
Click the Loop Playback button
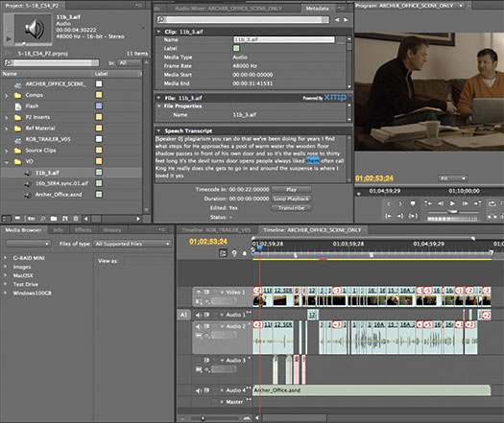click(291, 199)
